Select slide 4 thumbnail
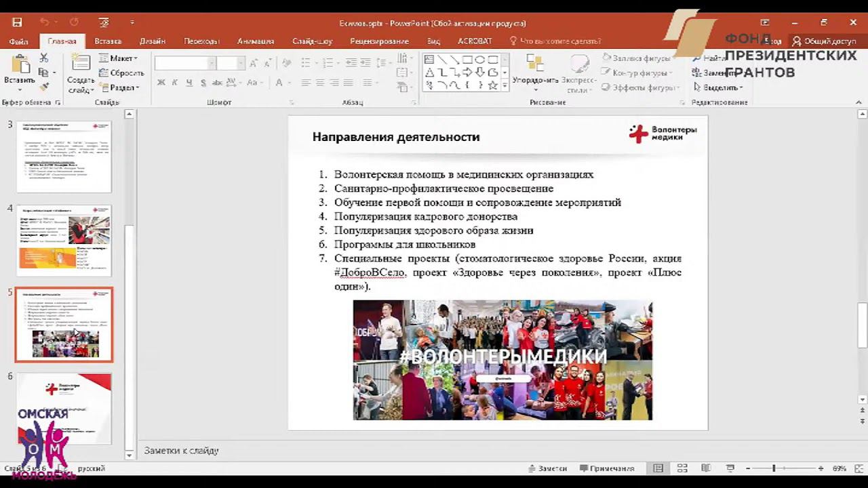This screenshot has width=868, height=488. 64,240
